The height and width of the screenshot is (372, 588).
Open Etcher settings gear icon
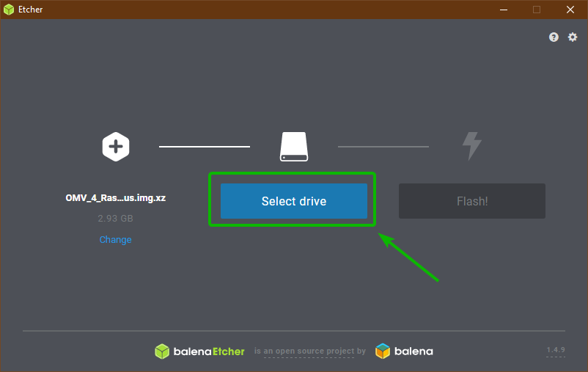click(573, 37)
